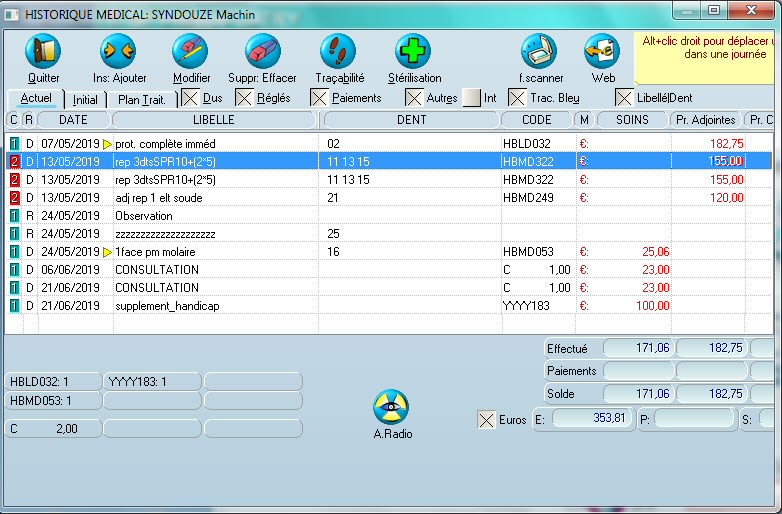Viewport: 782px width, 514px height.
Task: Switch to the Initial tab
Action: [85, 99]
